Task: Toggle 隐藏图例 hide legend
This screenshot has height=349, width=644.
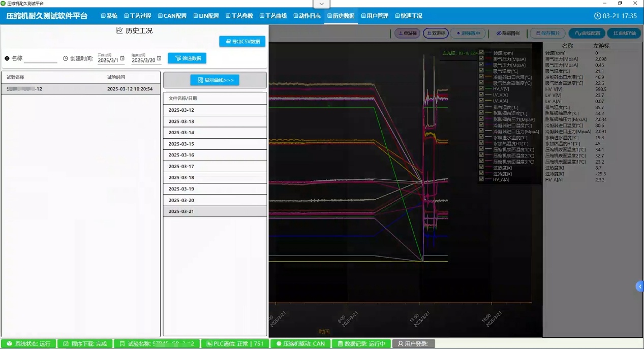Action: (508, 34)
